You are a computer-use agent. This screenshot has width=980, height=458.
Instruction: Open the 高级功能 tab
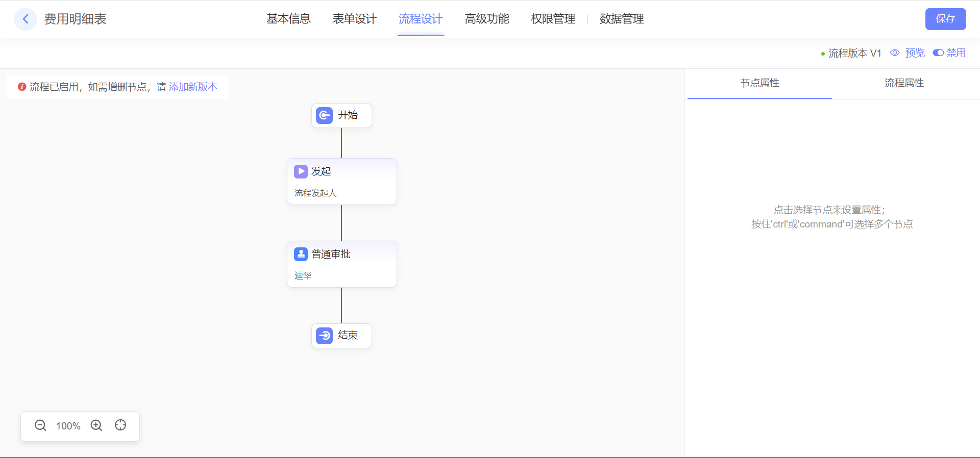(487, 19)
